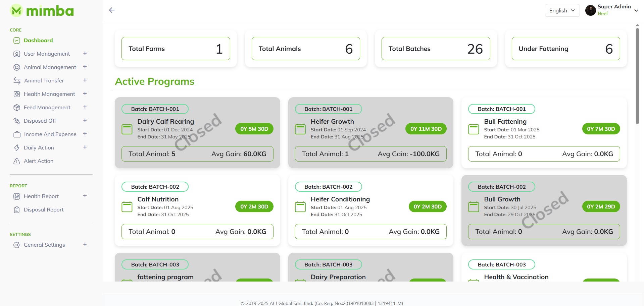This screenshot has height=306, width=644.
Task: Click the Health Management shield icon
Action: [17, 94]
